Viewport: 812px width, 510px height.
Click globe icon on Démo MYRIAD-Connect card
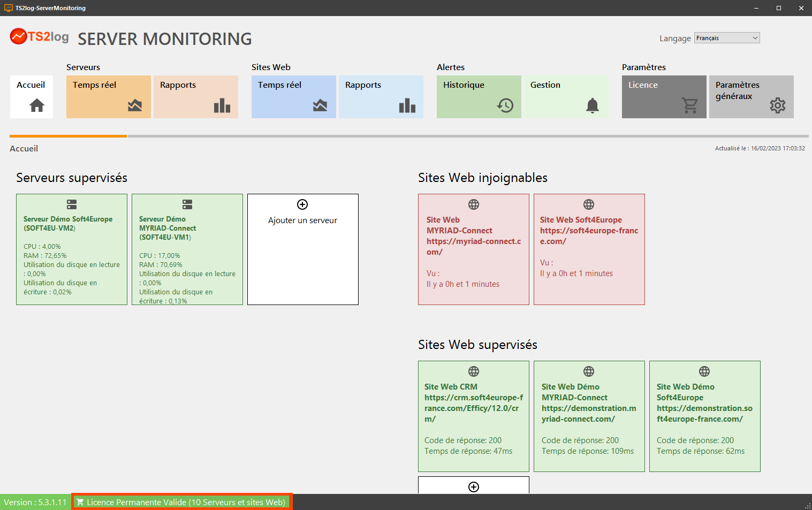click(x=589, y=371)
